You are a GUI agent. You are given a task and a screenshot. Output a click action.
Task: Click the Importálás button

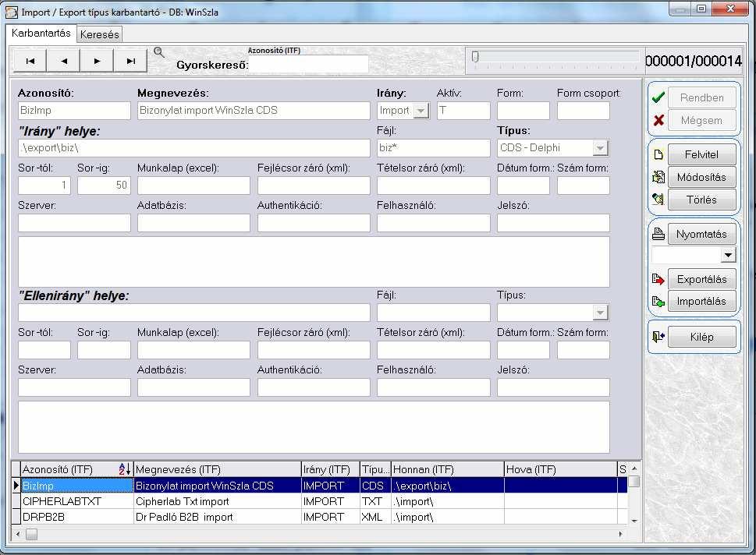tap(701, 301)
